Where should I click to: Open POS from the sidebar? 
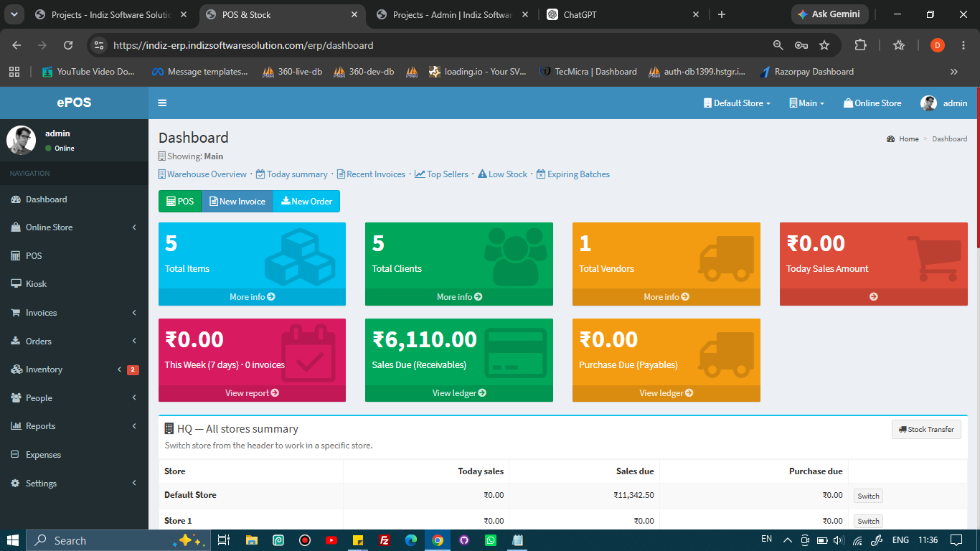(x=74, y=255)
